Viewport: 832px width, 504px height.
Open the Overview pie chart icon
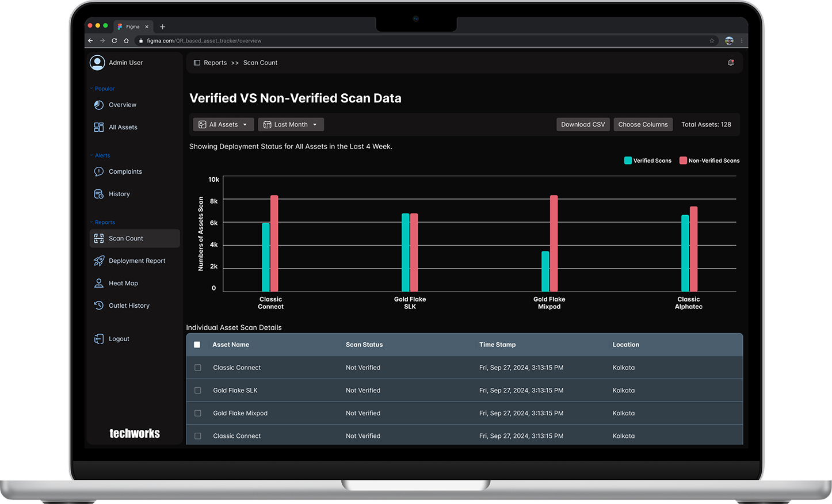click(99, 105)
